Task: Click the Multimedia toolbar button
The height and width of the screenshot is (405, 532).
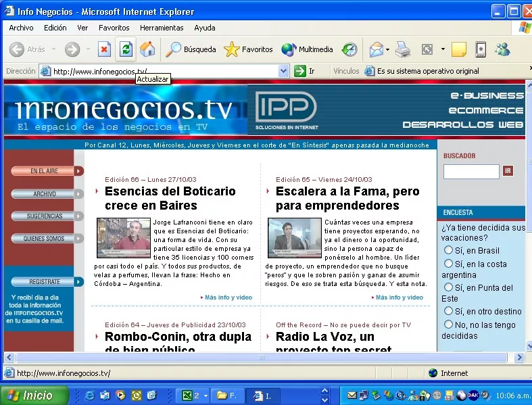Action: coord(308,49)
